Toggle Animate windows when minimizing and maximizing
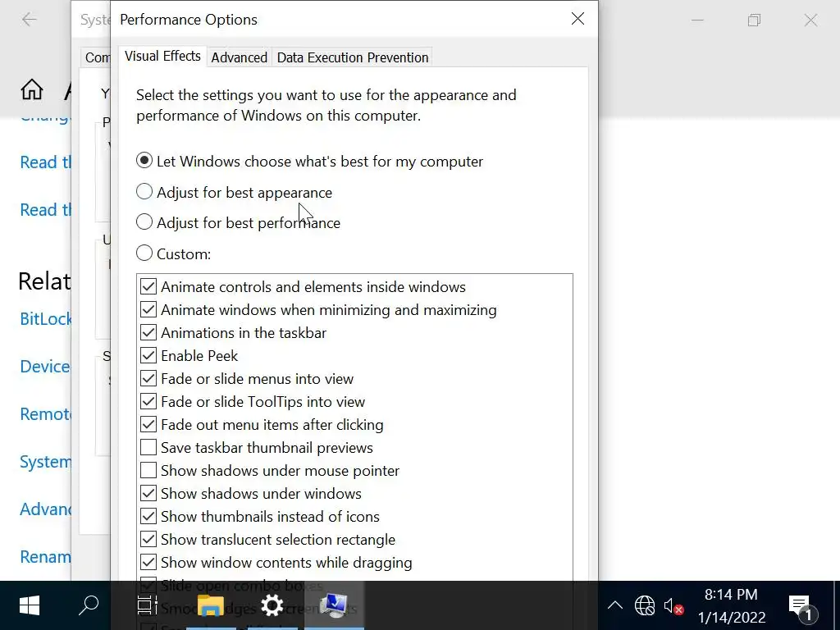This screenshot has height=630, width=840. click(318, 309)
